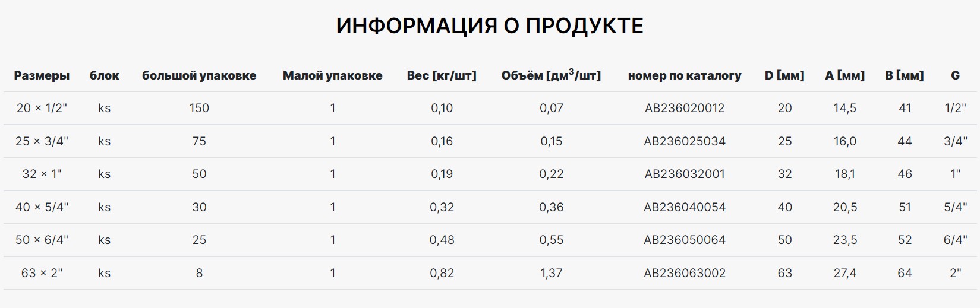Screen dimensions: 980x308
Task: Select the Размеры column header
Action: (42, 75)
